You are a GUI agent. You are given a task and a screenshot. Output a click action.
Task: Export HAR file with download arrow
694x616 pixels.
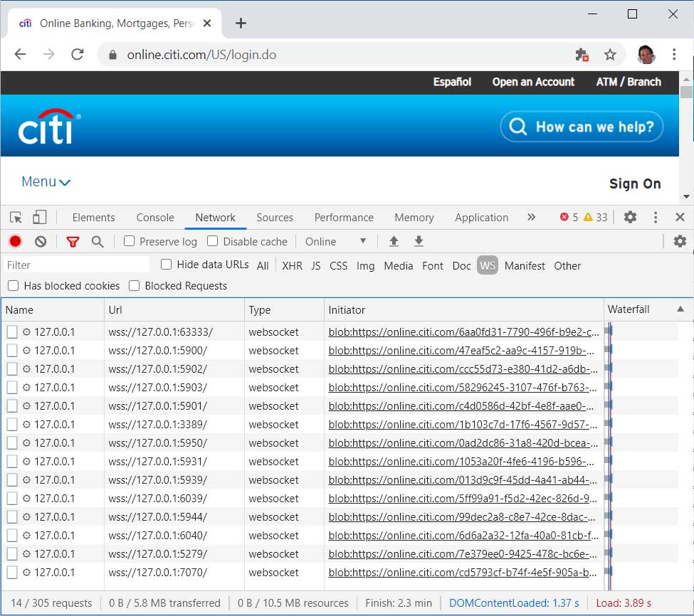pos(419,241)
